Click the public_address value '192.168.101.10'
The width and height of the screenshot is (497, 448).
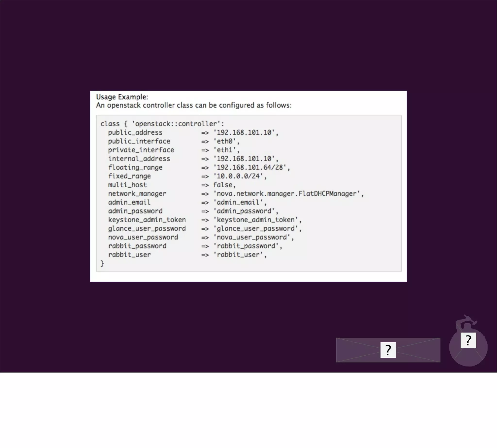pos(245,132)
